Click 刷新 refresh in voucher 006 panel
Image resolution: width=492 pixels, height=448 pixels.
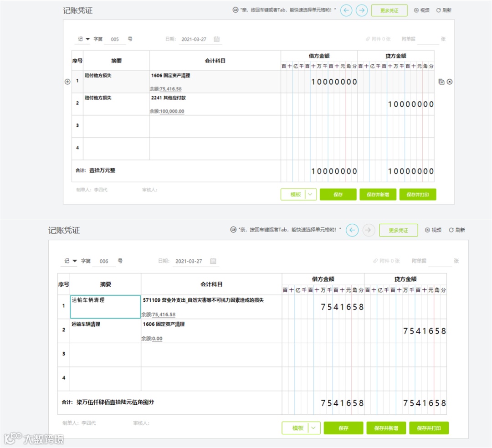click(457, 230)
